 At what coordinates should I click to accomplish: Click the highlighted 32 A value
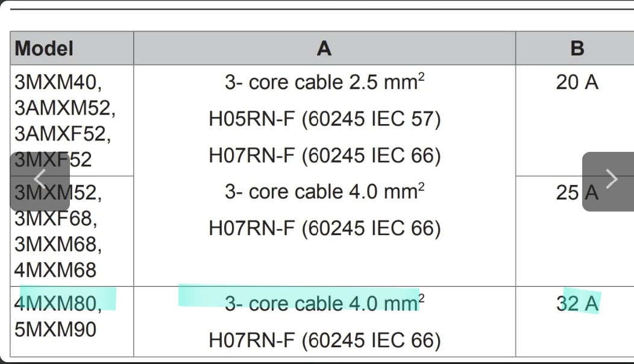[577, 303]
